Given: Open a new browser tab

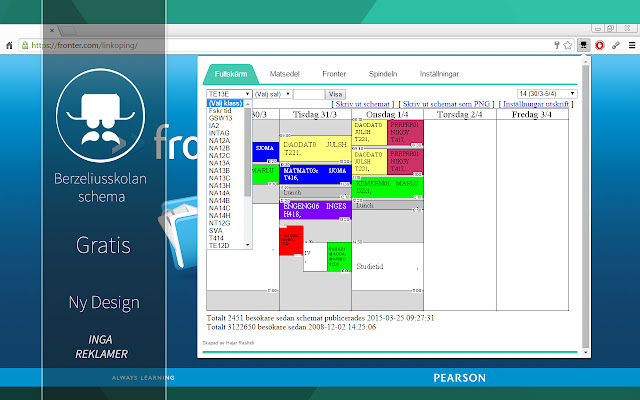Looking at the screenshot, I should 68,30.
